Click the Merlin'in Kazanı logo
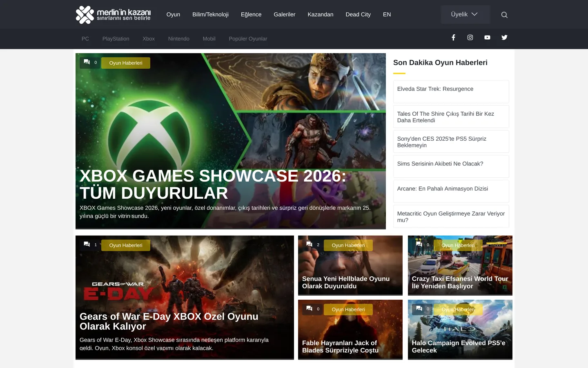Screen dimensions: 588x368 (x=113, y=15)
